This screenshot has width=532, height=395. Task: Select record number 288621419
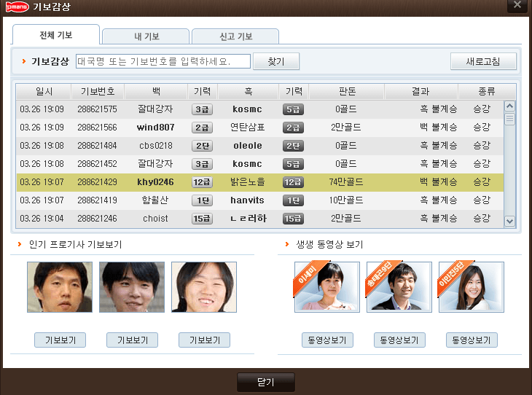coord(260,200)
